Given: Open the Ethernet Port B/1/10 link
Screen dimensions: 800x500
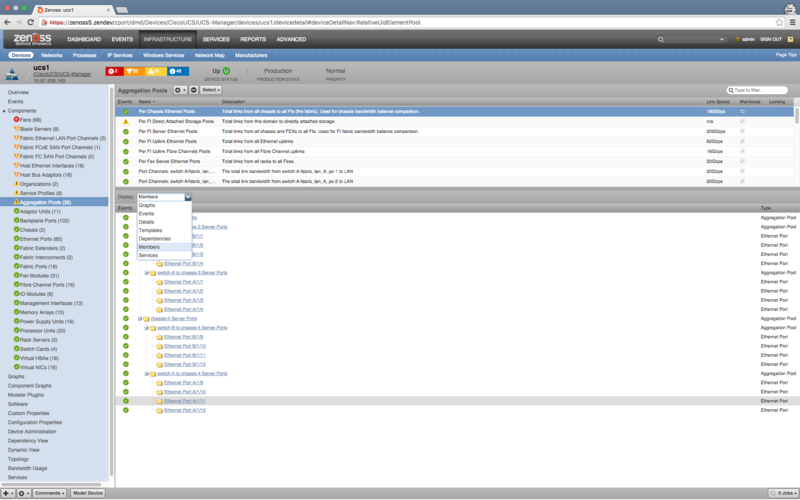Looking at the screenshot, I should click(185, 346).
